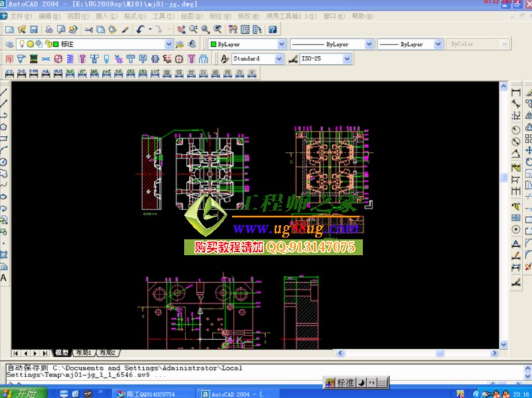The width and height of the screenshot is (532, 398).
Task: Switch to the 布局1 layout tab
Action: [83, 353]
